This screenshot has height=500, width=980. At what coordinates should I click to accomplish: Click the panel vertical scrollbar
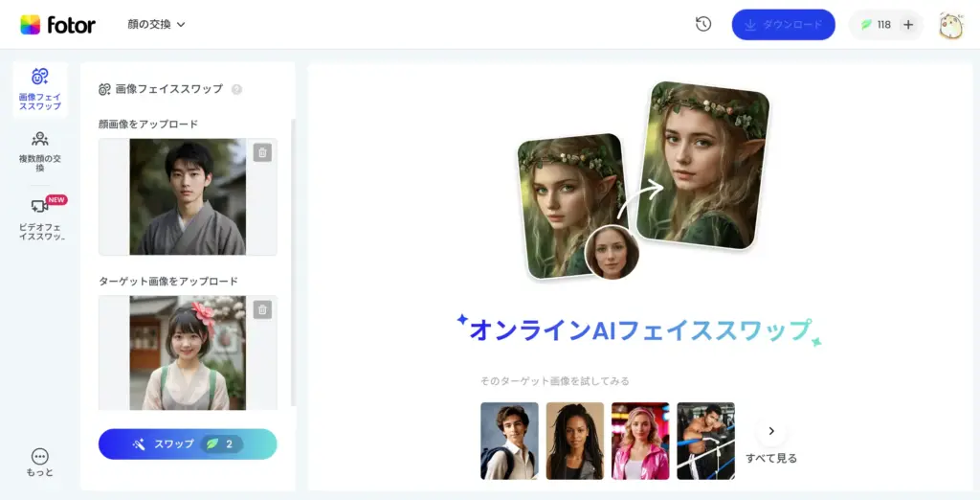[x=293, y=262]
